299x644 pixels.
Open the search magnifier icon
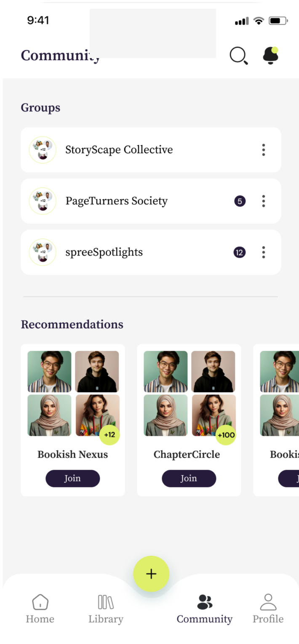(238, 56)
